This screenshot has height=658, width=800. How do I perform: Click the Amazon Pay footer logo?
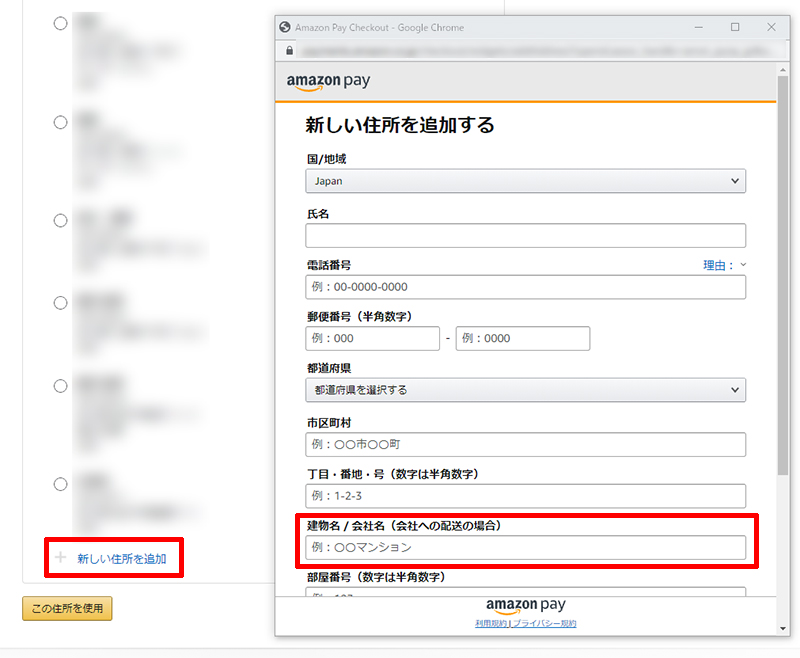526,605
